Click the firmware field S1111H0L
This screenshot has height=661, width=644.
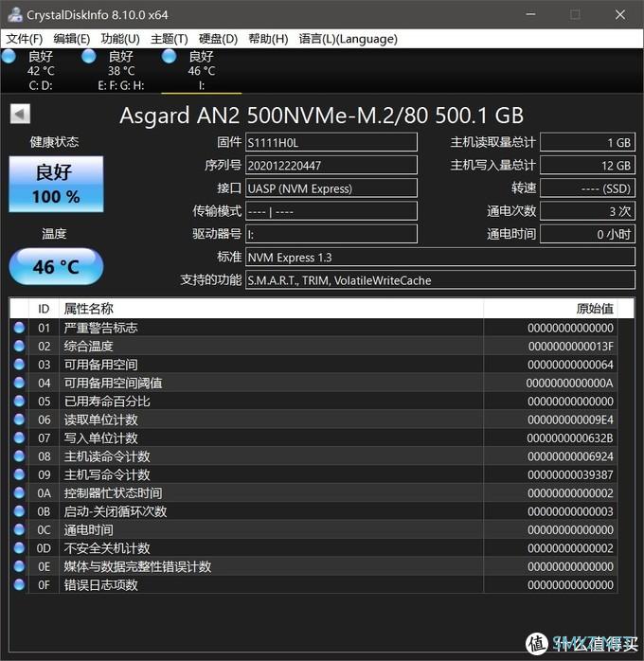[331, 142]
